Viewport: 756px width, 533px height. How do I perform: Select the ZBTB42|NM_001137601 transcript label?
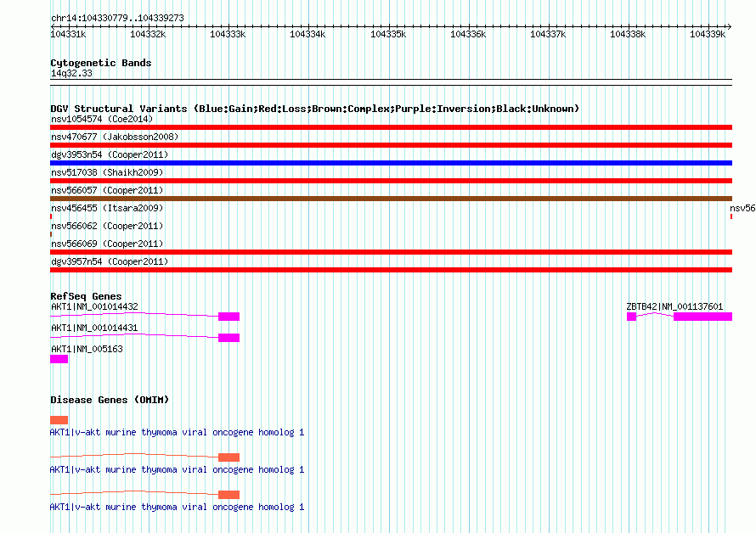(674, 306)
